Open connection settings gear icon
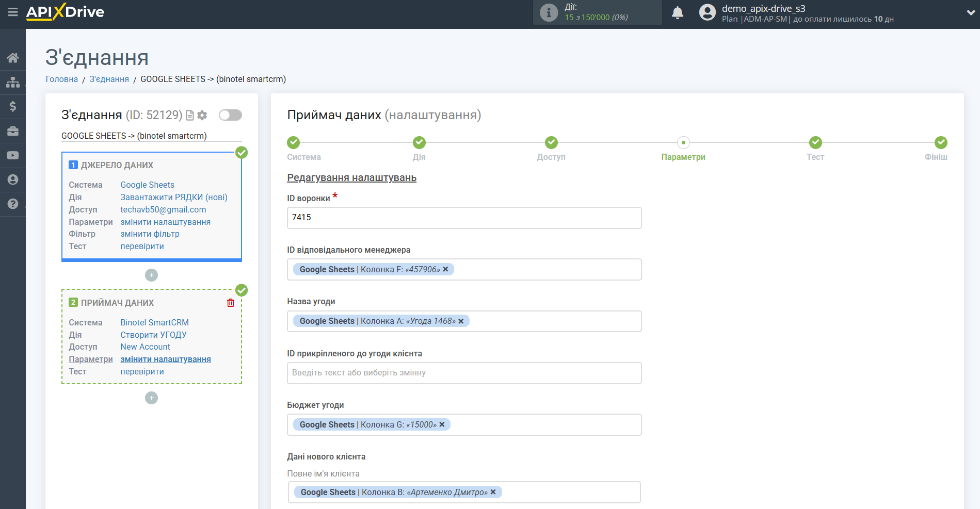Screen dimensions: 980x509 (202, 116)
